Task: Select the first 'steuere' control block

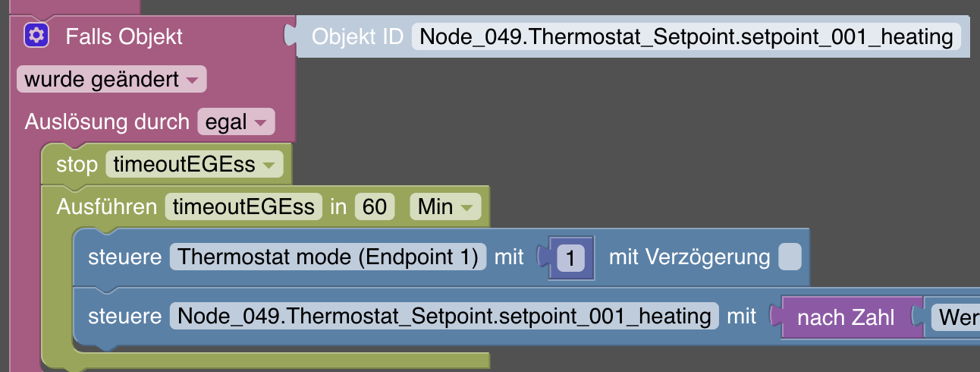Action: (125, 257)
